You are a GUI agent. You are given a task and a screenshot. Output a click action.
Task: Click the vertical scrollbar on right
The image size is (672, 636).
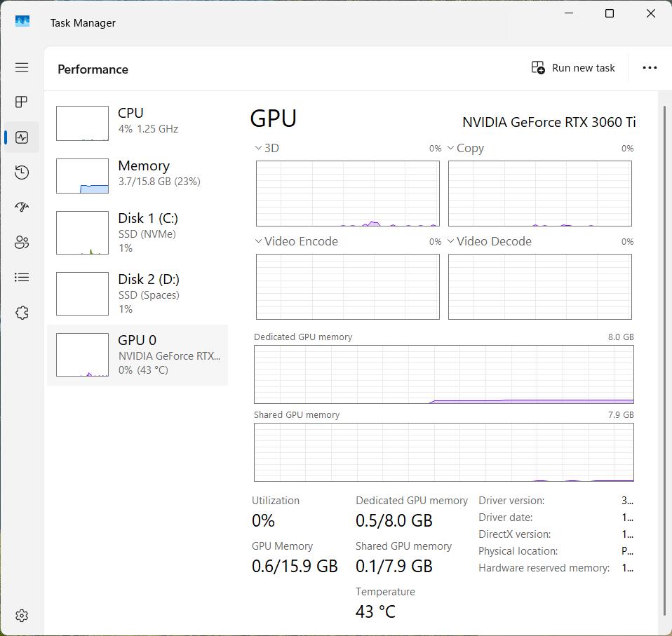coord(665,360)
